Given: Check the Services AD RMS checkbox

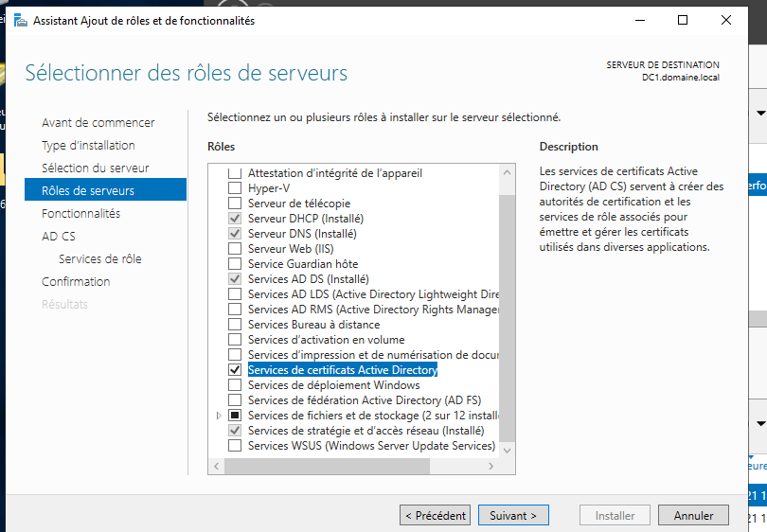Looking at the screenshot, I should 235,310.
